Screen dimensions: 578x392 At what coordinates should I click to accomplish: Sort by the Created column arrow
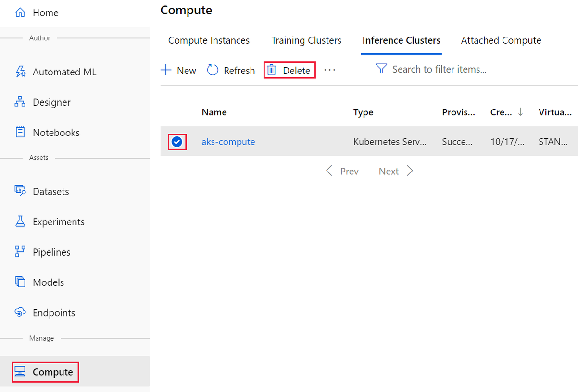(520, 112)
